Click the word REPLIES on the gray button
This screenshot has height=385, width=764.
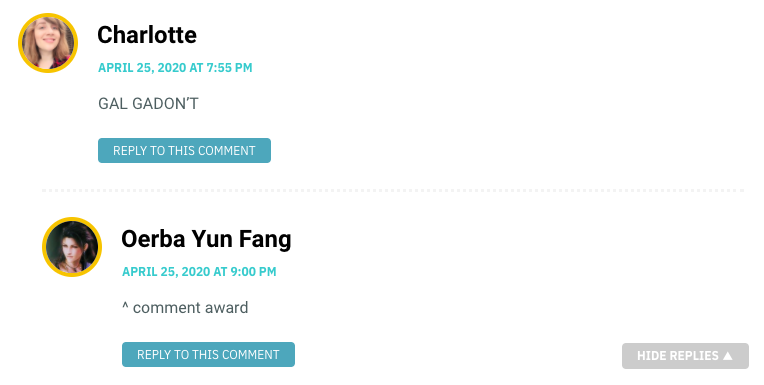pyautogui.click(x=694, y=356)
